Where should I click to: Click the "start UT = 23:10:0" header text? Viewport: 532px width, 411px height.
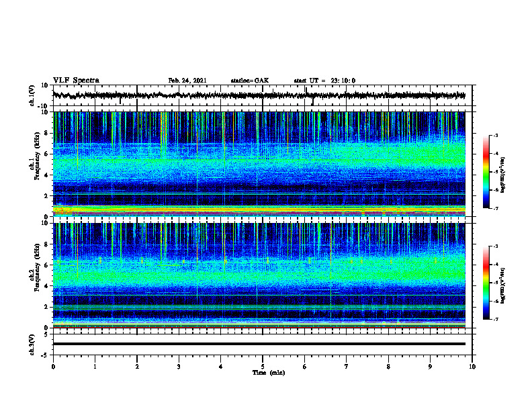point(324,81)
